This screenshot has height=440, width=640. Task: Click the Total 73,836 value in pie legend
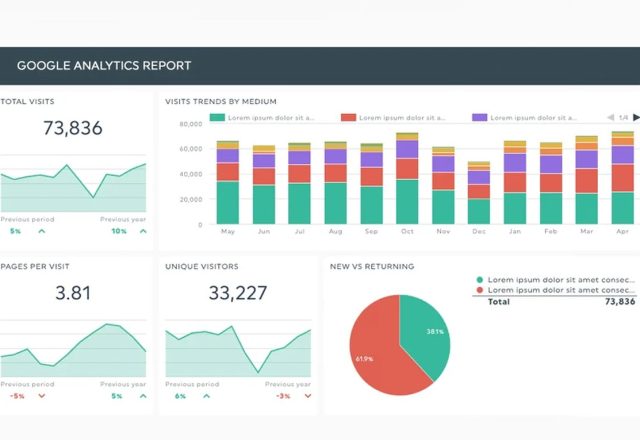620,302
